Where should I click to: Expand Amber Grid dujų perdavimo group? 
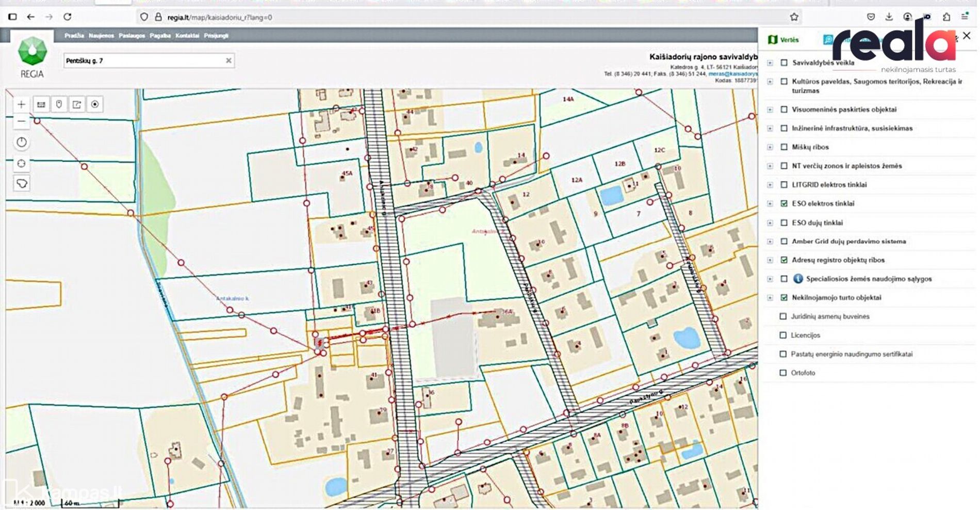click(770, 242)
